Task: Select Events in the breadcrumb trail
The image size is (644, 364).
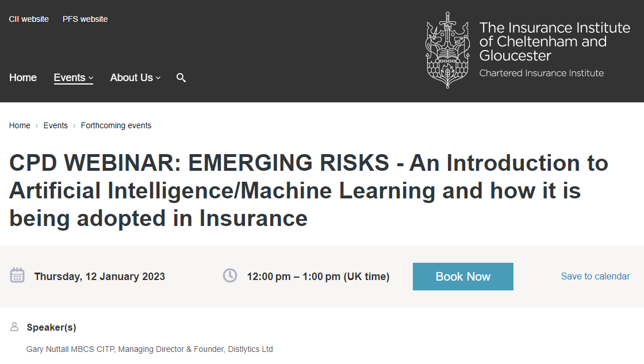Action: tap(55, 125)
